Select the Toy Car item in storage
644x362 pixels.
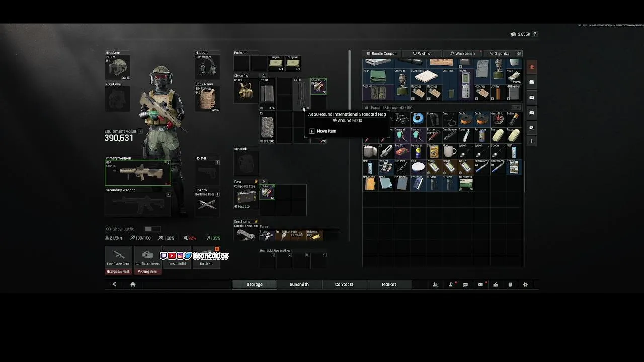(x=402, y=151)
